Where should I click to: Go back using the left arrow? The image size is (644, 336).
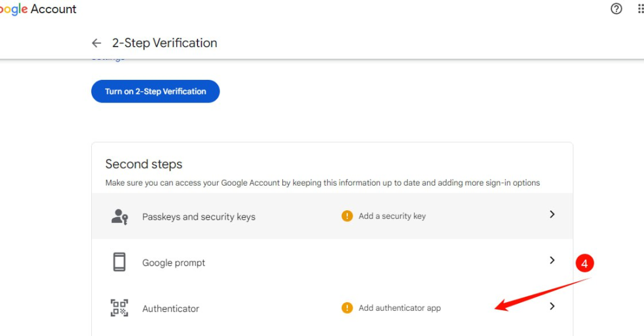point(96,43)
